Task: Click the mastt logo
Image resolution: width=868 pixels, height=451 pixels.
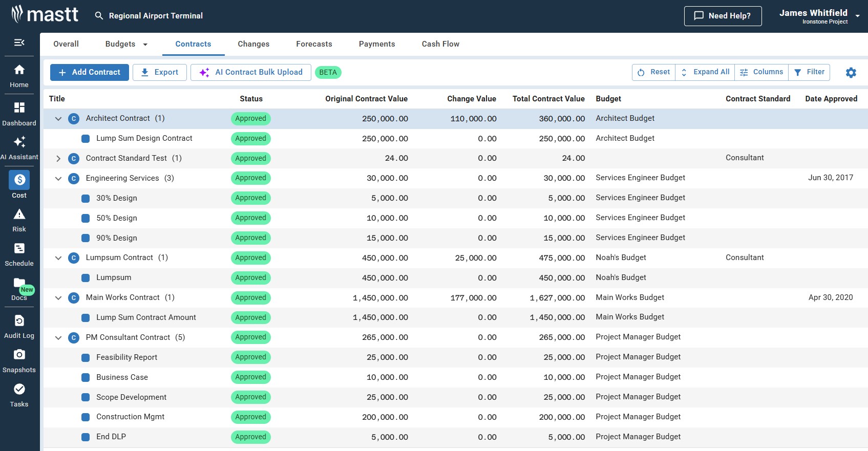Action: click(x=45, y=14)
